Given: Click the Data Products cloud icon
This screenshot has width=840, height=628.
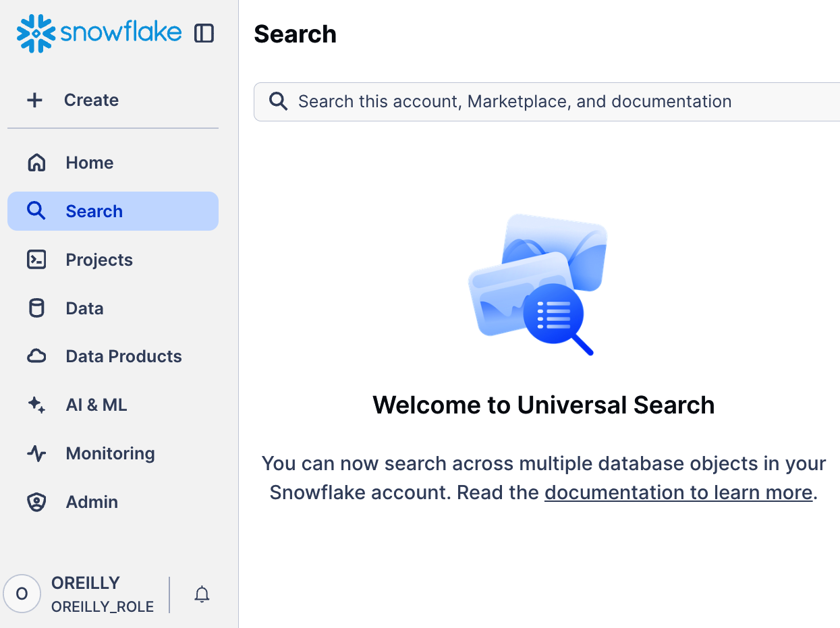Looking at the screenshot, I should [36, 356].
